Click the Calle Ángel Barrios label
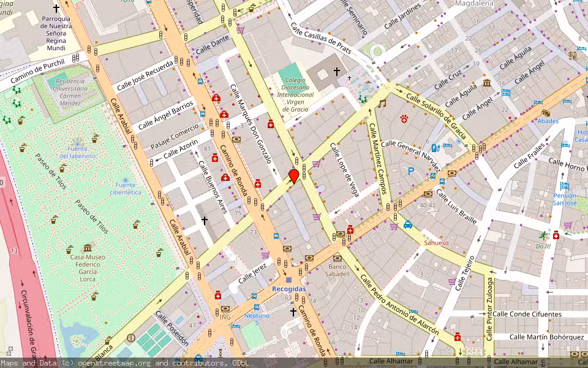Image resolution: width=588 pixels, height=368 pixels. [x=166, y=115]
